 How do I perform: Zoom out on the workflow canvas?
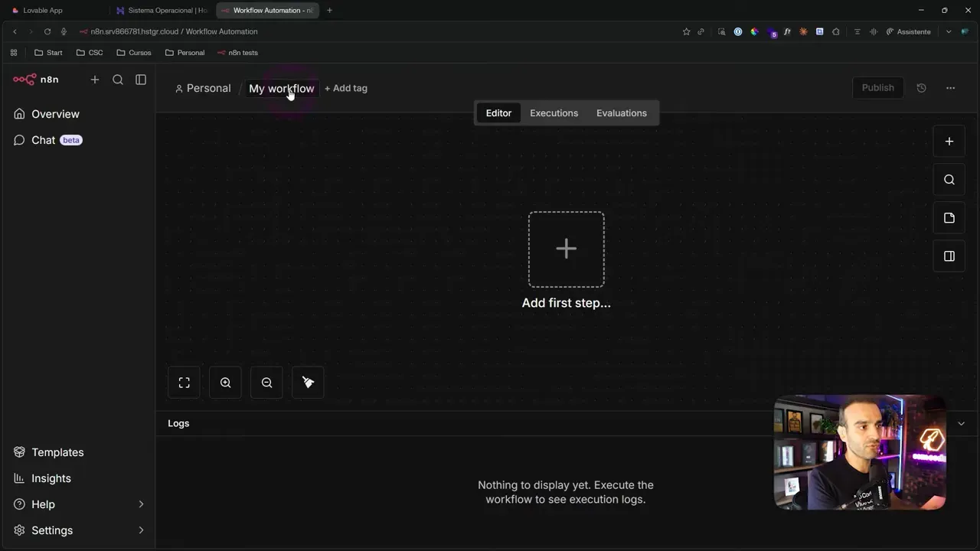coord(266,382)
